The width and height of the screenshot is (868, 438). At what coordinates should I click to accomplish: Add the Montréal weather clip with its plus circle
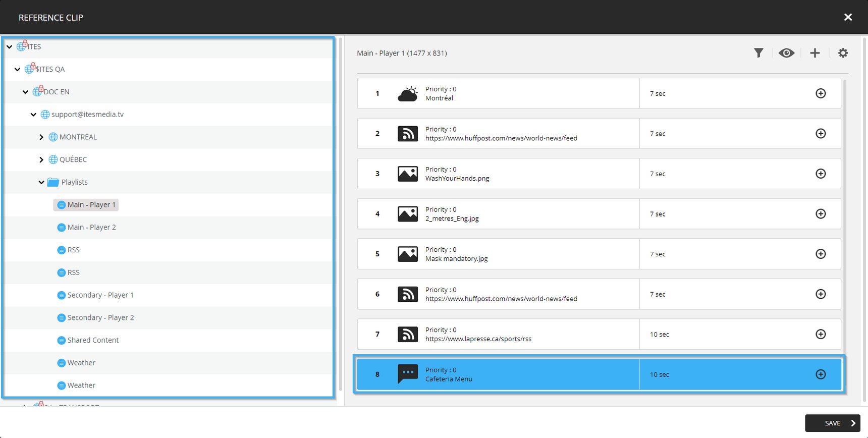[x=821, y=93]
